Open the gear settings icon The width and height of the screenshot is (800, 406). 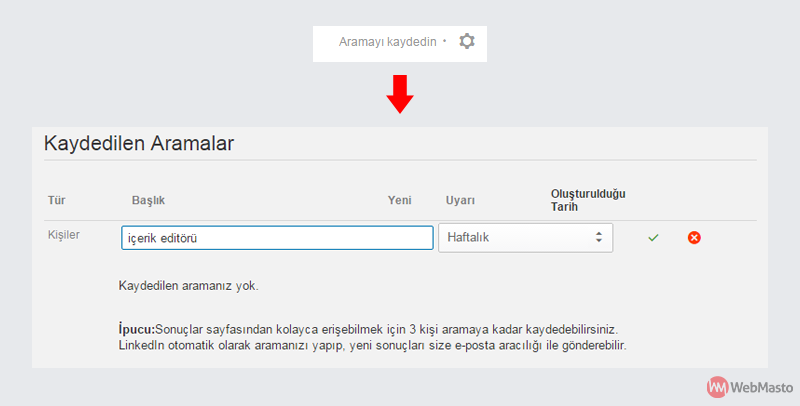467,41
